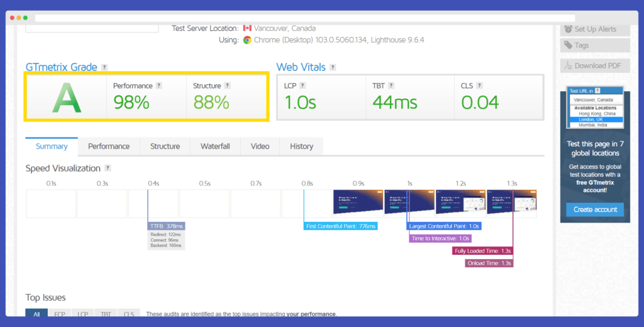Click the PDF icon beside Download PDF
Screen dimensions: 644x327
[x=568, y=65]
